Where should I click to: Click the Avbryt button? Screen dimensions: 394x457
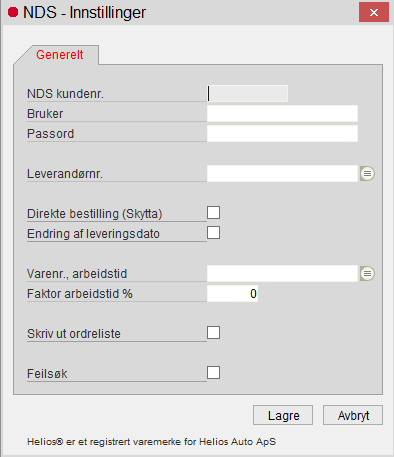click(x=353, y=415)
